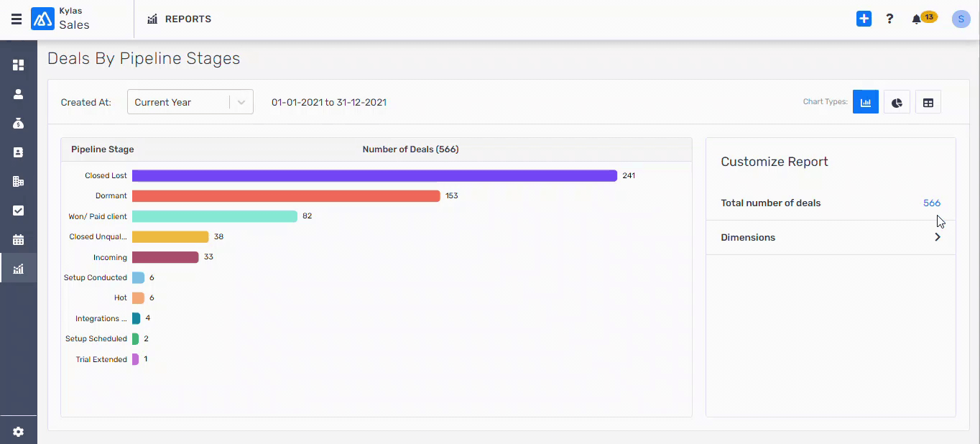Click the Setup Conducted label
The width and height of the screenshot is (980, 444).
[x=96, y=277]
